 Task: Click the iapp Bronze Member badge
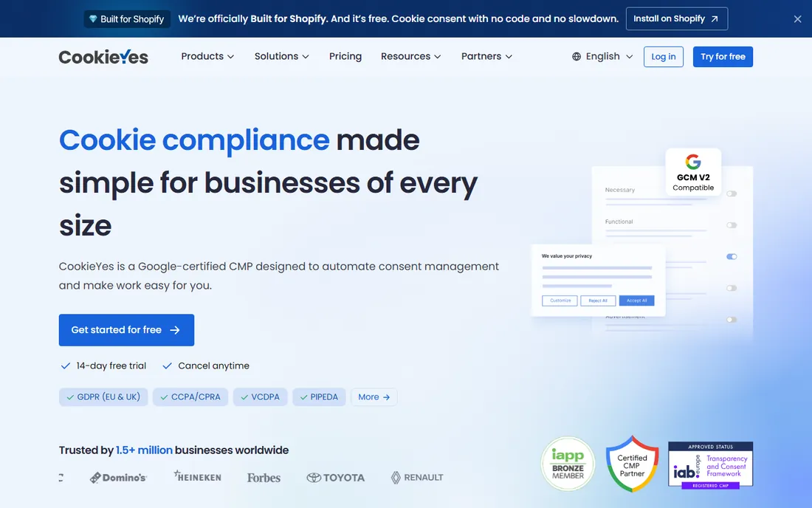click(x=568, y=464)
